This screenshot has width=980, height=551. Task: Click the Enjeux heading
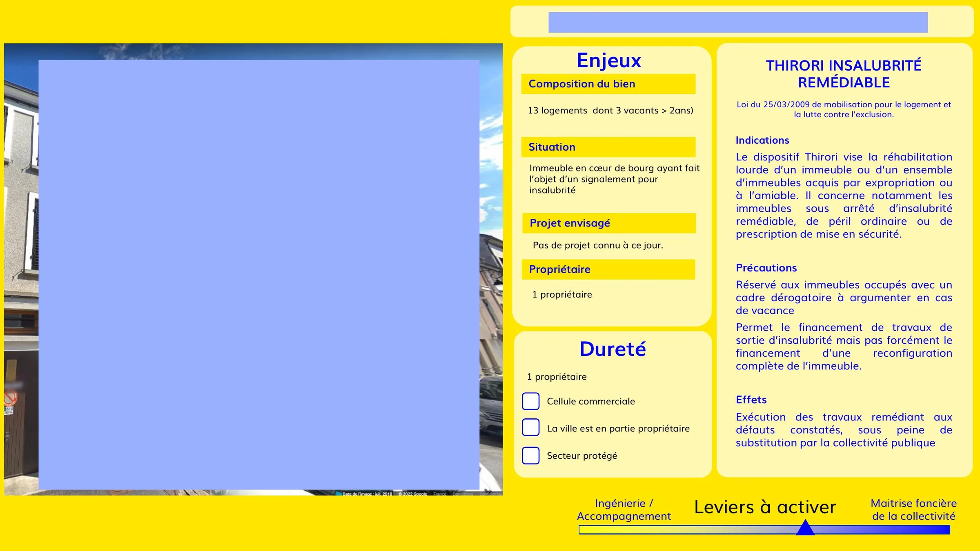point(609,60)
